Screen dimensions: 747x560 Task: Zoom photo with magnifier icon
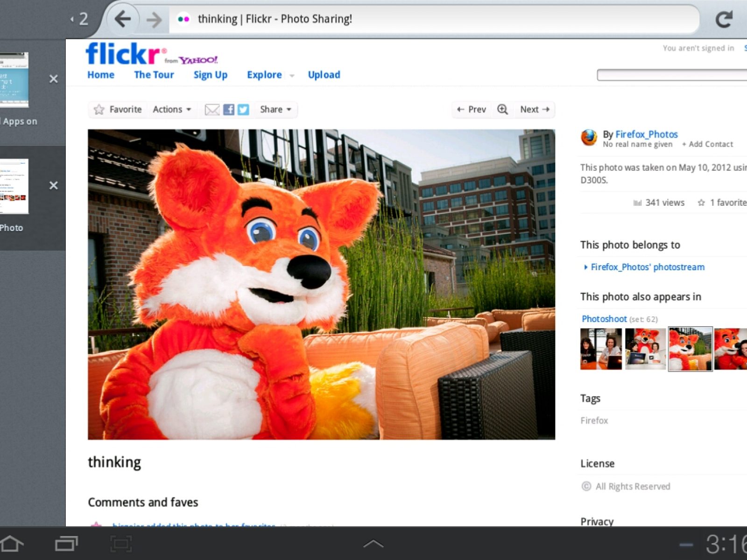pos(502,109)
